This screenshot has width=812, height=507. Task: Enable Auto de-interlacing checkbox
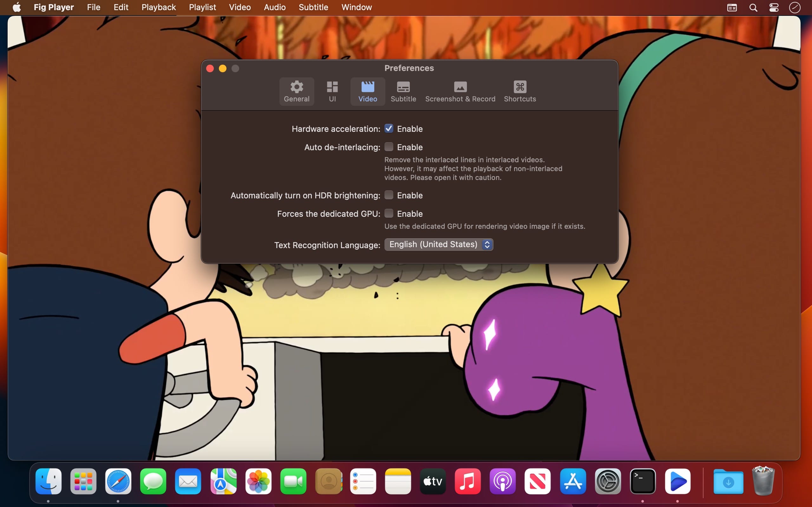pyautogui.click(x=389, y=147)
